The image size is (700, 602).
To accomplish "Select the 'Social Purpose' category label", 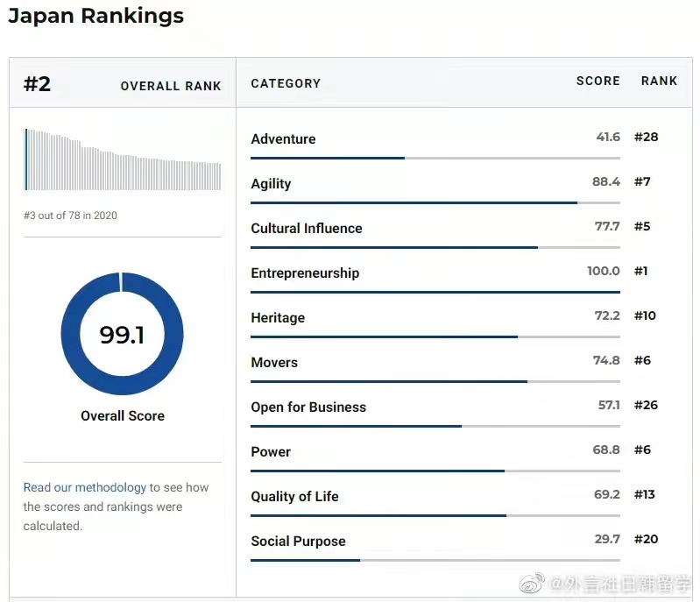I will [x=298, y=542].
